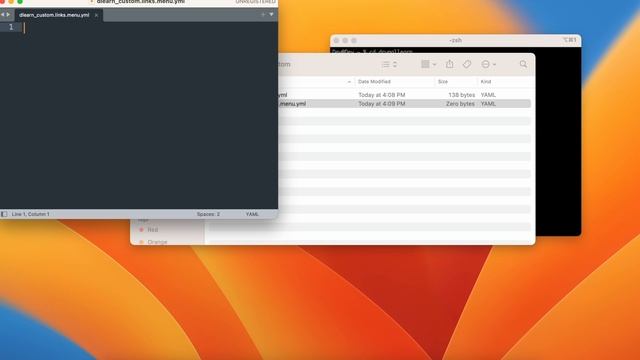Click the UNREGISTERED label in the Sublime title bar
Screen dimensions: 640x360
pos(256,2)
